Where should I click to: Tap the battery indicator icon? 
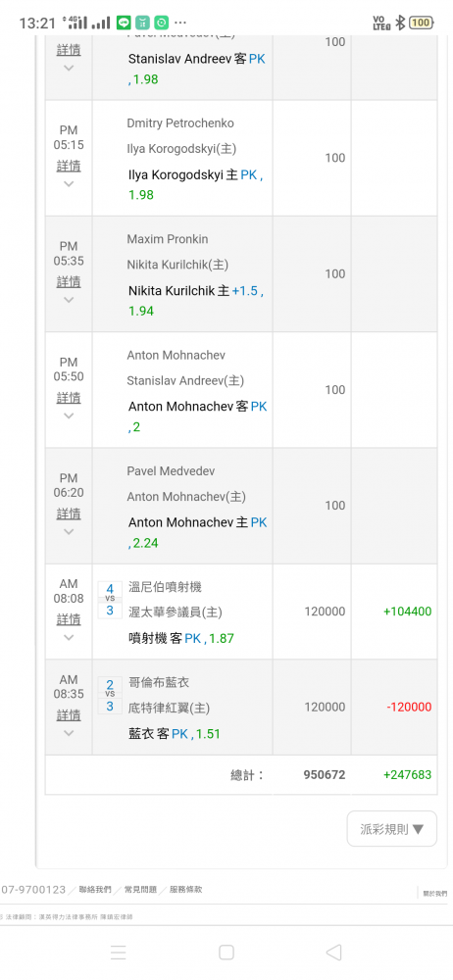coord(421,23)
